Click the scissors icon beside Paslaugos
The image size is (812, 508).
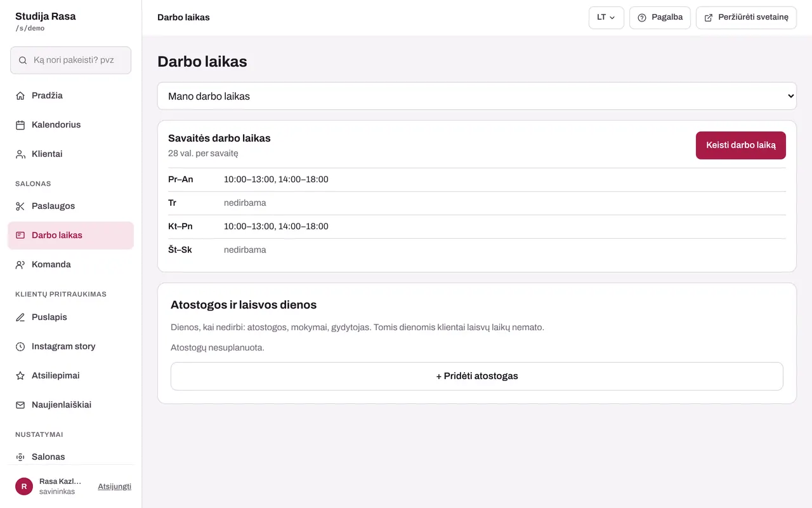20,206
